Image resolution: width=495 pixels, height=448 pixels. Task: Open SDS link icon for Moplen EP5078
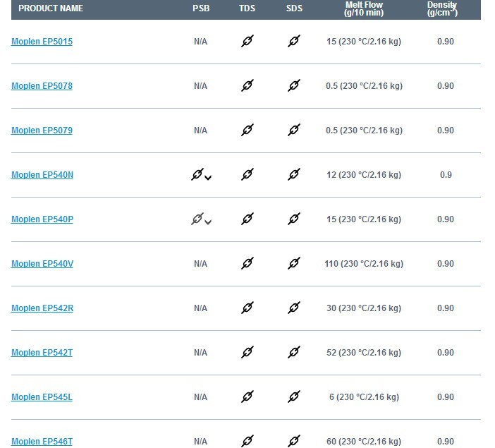point(294,85)
